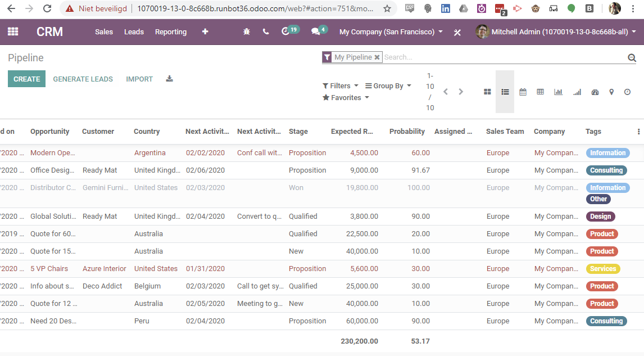Screen dimensions: 644x356
Task: Open the messaging conversations panel
Action: pos(315,31)
